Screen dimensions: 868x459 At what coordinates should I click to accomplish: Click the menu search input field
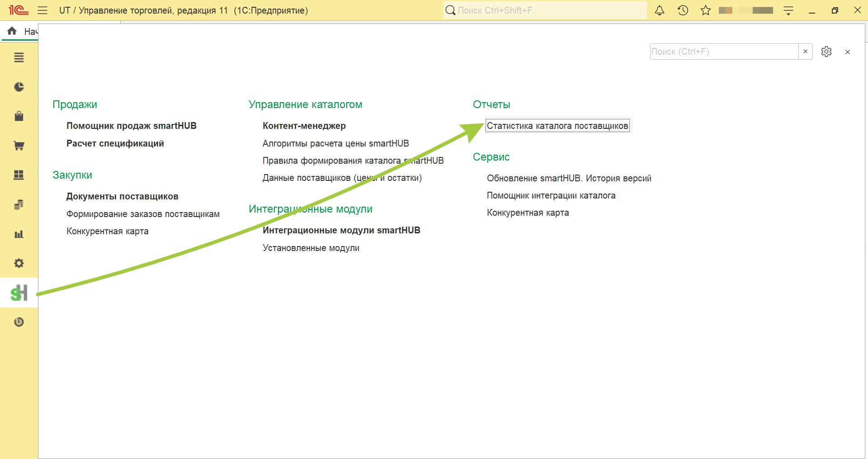click(724, 52)
